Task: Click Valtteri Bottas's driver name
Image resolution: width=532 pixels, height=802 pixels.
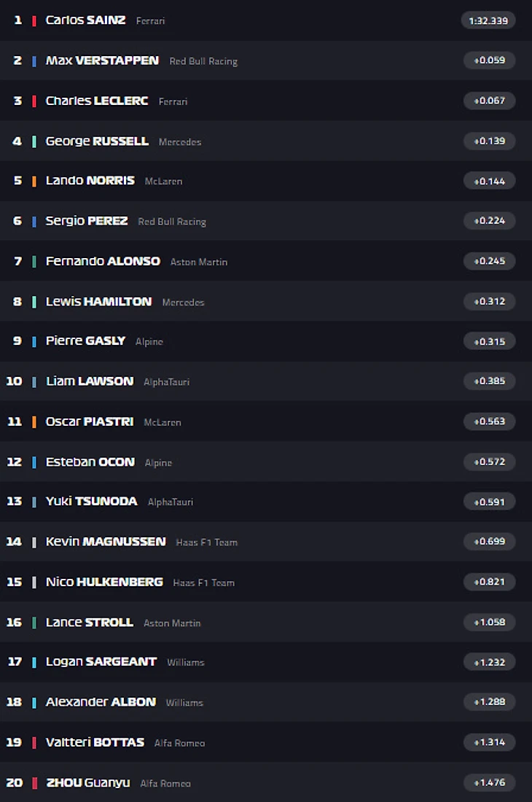Action: [95, 742]
